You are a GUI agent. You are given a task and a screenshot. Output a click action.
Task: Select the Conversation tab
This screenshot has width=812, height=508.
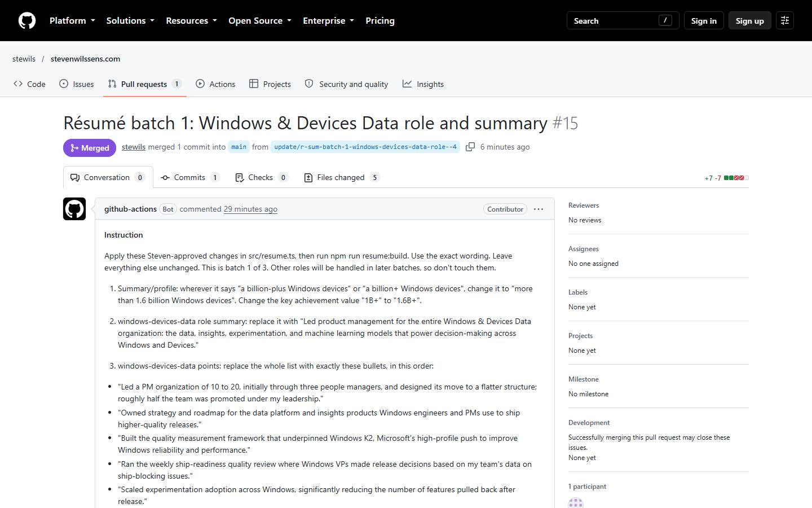pyautogui.click(x=108, y=177)
